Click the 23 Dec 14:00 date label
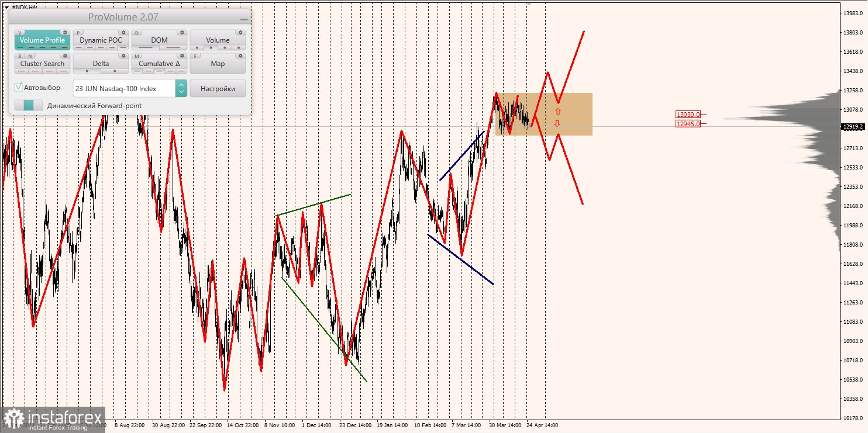The width and height of the screenshot is (868, 433). pos(355,425)
